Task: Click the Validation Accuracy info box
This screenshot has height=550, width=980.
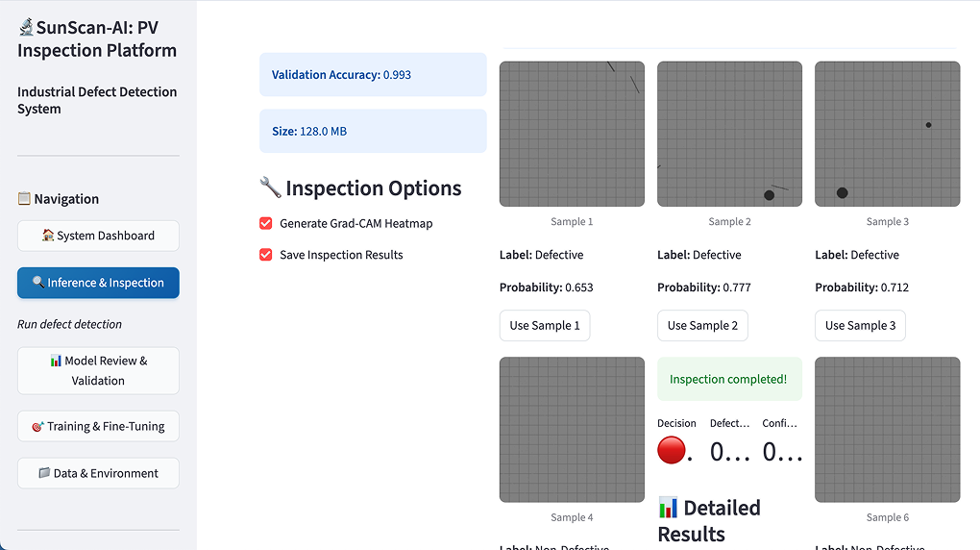Action: (x=373, y=75)
